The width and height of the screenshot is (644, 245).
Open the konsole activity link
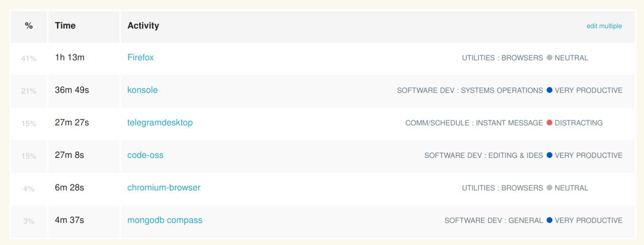click(x=142, y=90)
